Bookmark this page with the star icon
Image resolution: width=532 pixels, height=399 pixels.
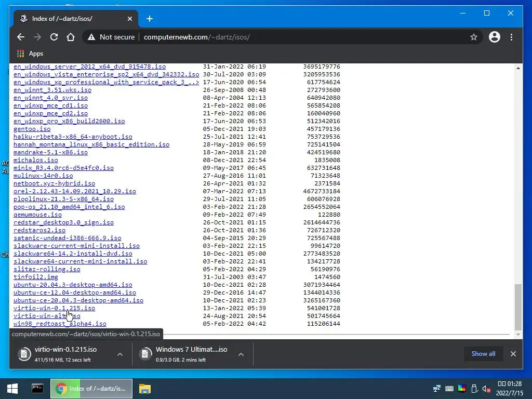pyautogui.click(x=474, y=37)
